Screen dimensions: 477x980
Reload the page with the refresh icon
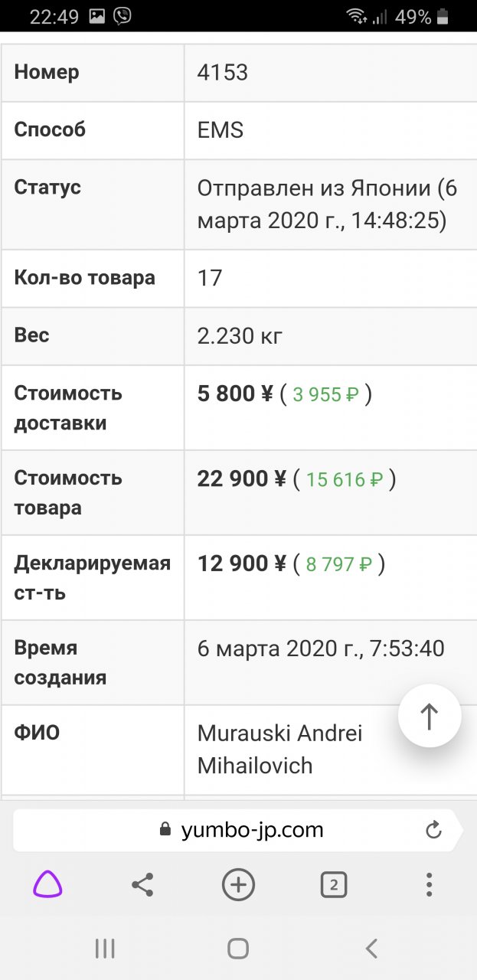click(433, 830)
